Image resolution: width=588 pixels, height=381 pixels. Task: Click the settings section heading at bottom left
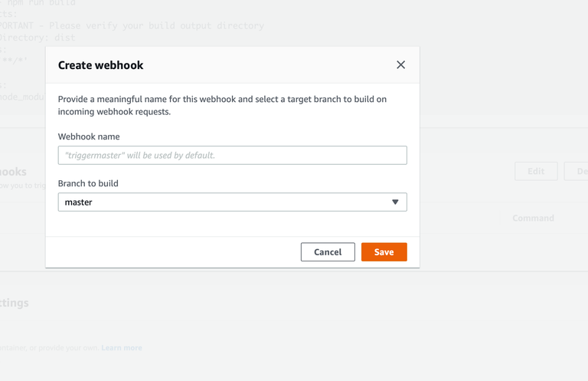tap(15, 303)
